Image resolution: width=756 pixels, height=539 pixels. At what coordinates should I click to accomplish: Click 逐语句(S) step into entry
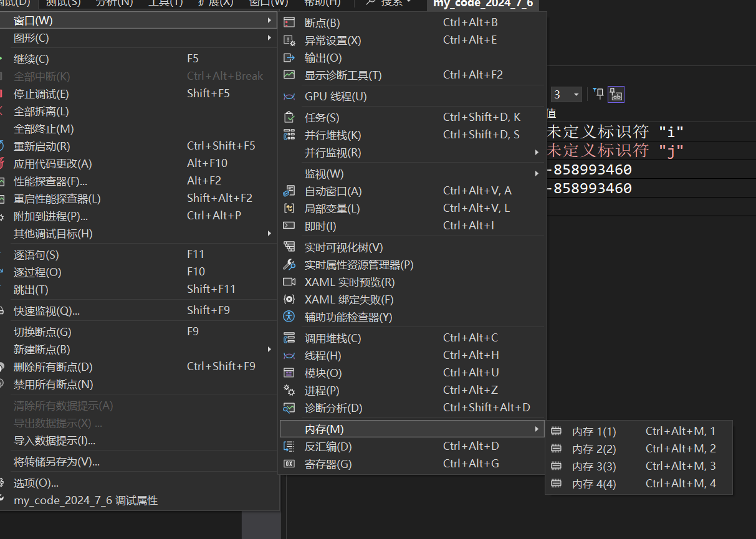(36, 255)
